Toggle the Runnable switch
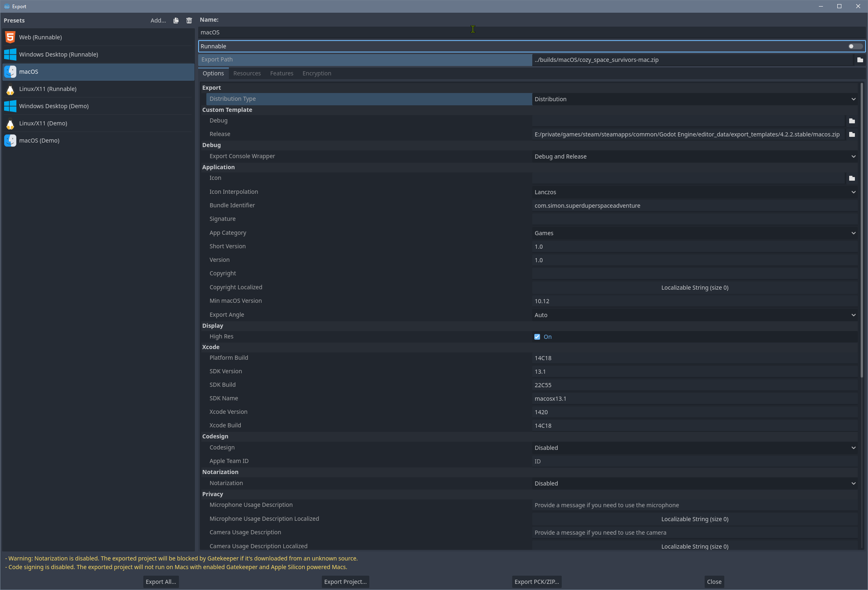868x590 pixels. pyautogui.click(x=855, y=46)
